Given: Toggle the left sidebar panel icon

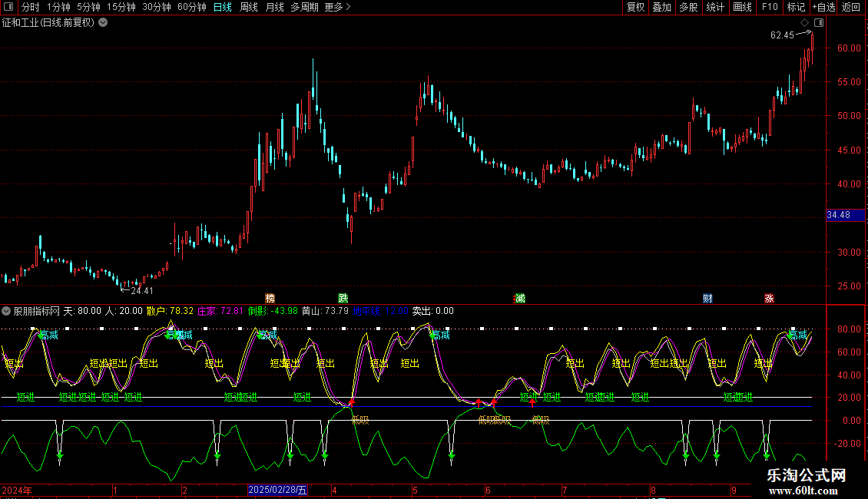Looking at the screenshot, I should 8,7.
